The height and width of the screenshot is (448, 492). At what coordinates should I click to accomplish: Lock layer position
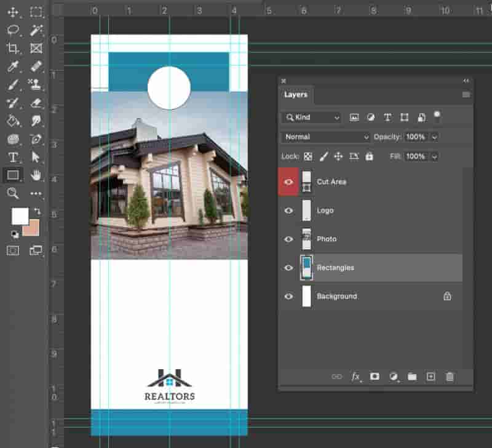click(x=338, y=156)
